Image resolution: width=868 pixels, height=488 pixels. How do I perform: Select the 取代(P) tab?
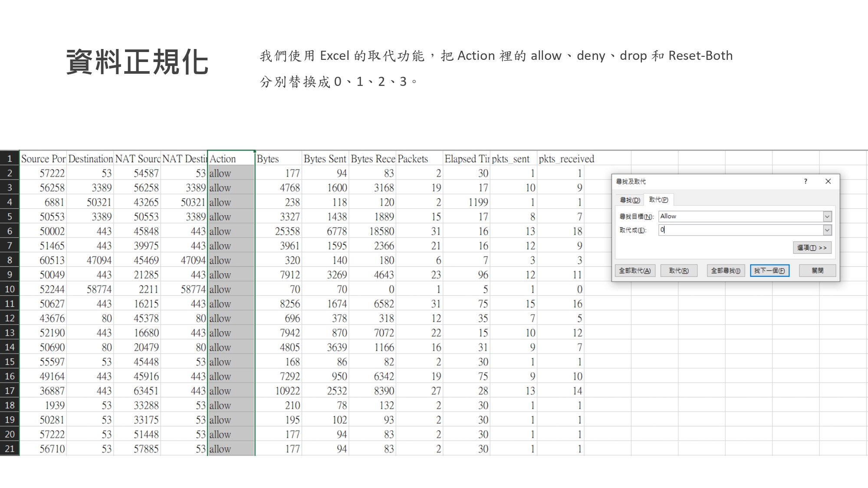[658, 200]
